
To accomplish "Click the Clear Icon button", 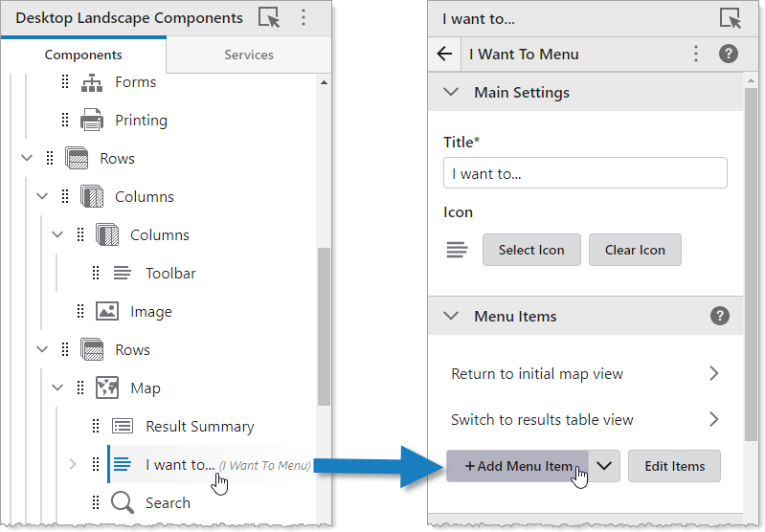I will [635, 250].
